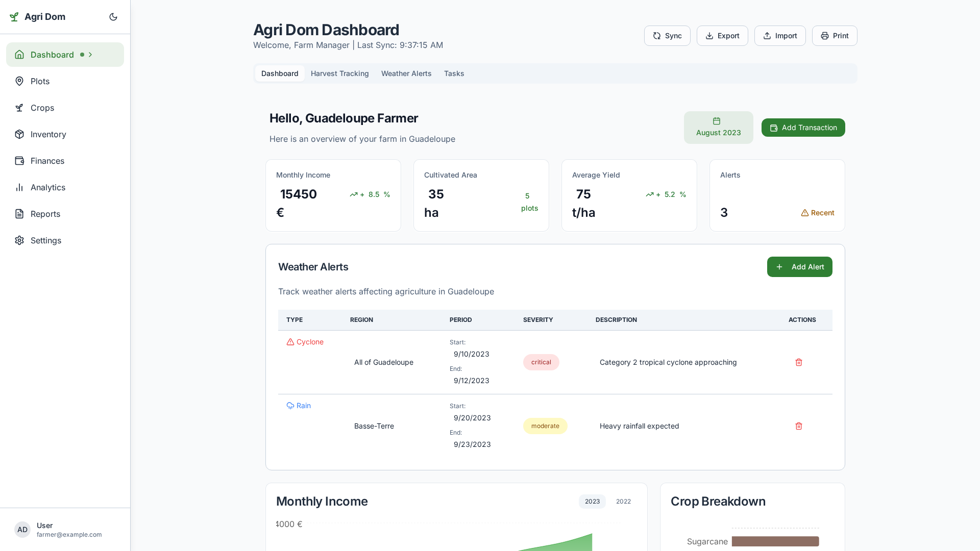Open the August 2023 date selector
Image resolution: width=980 pixels, height=551 pixels.
point(718,128)
